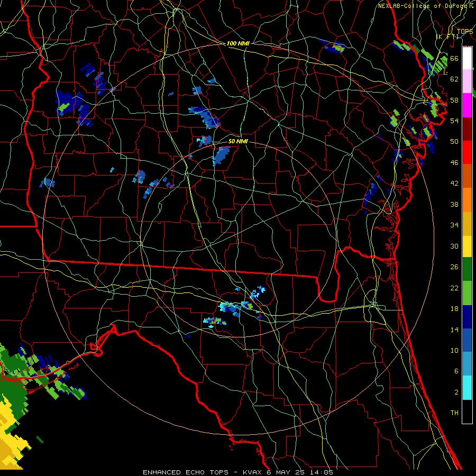Viewport: 476px width, 476px height.
Task: Click the white swatch in the tops legend
Action: point(467,58)
